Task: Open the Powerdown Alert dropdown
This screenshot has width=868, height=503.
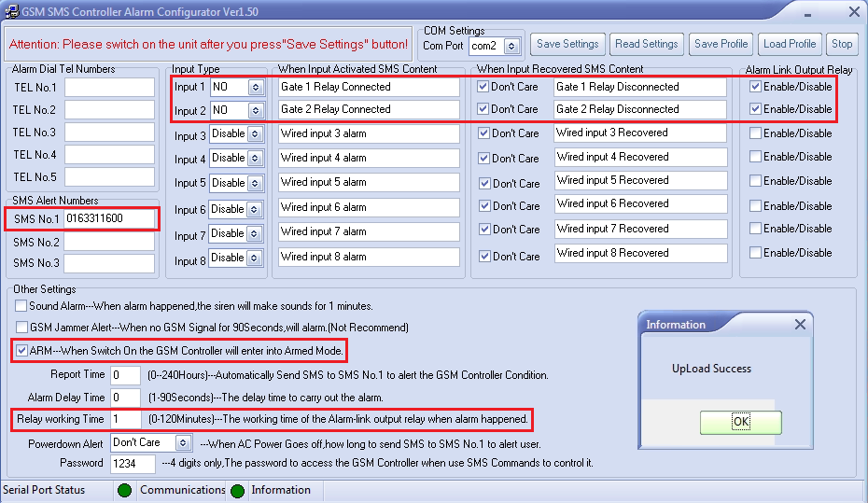Action: [x=182, y=443]
